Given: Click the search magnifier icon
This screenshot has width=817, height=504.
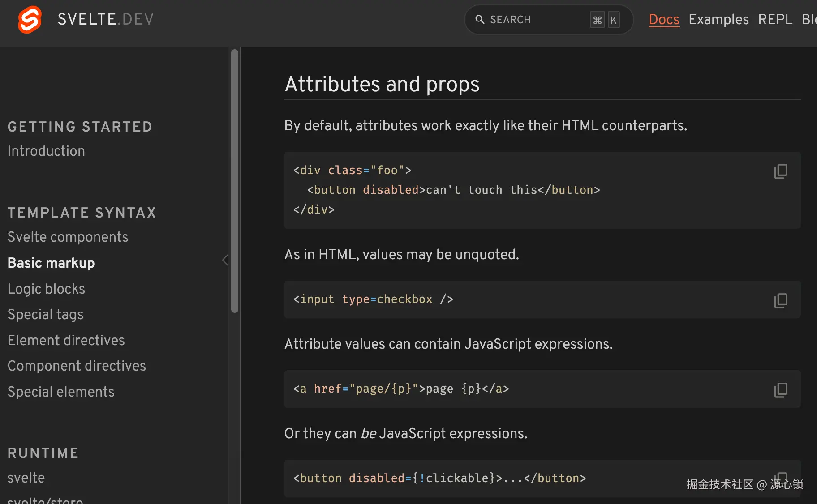Looking at the screenshot, I should point(480,20).
